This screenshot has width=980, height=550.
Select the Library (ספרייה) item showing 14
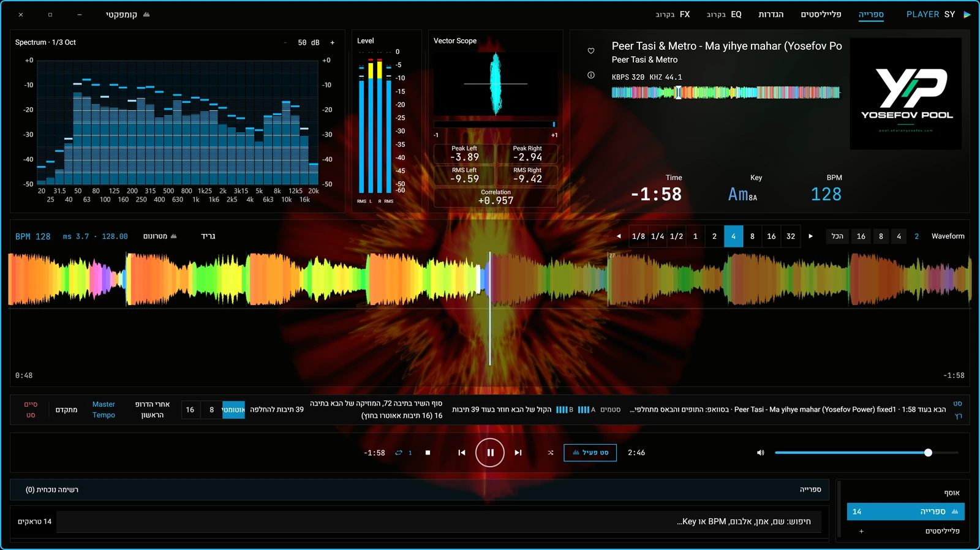(x=906, y=511)
